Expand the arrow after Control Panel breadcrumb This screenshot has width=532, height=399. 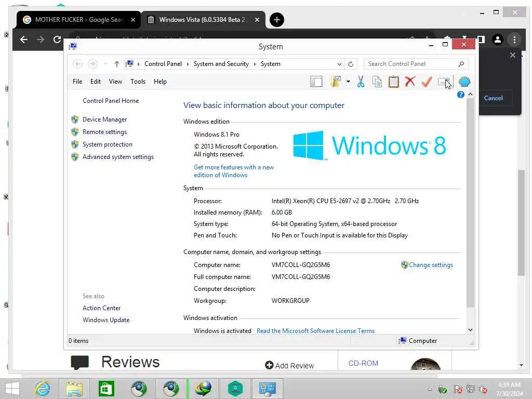click(x=188, y=64)
